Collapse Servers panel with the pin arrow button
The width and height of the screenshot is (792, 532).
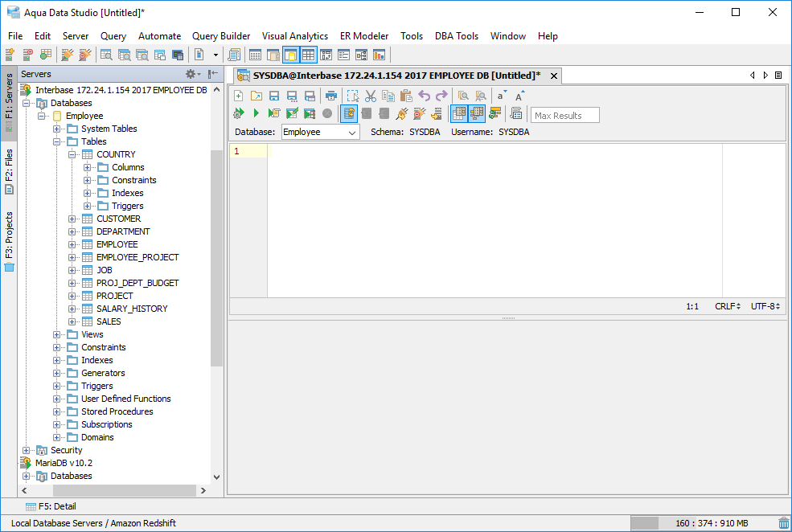click(x=213, y=74)
